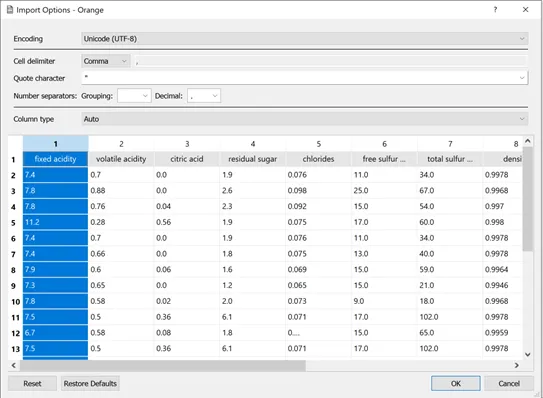This screenshot has height=398, width=543.
Task: Select column header 5
Action: click(319, 144)
